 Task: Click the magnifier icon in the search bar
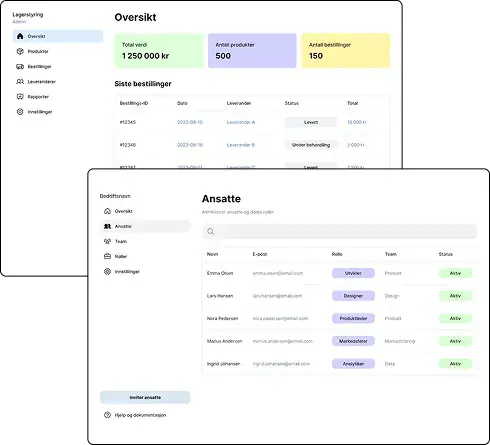[210, 231]
